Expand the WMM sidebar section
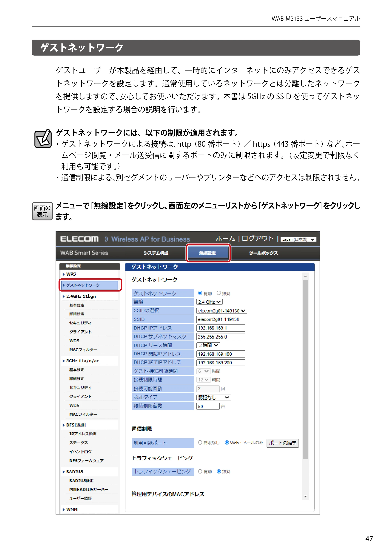This screenshot has height=556, width=392. pos(72,510)
